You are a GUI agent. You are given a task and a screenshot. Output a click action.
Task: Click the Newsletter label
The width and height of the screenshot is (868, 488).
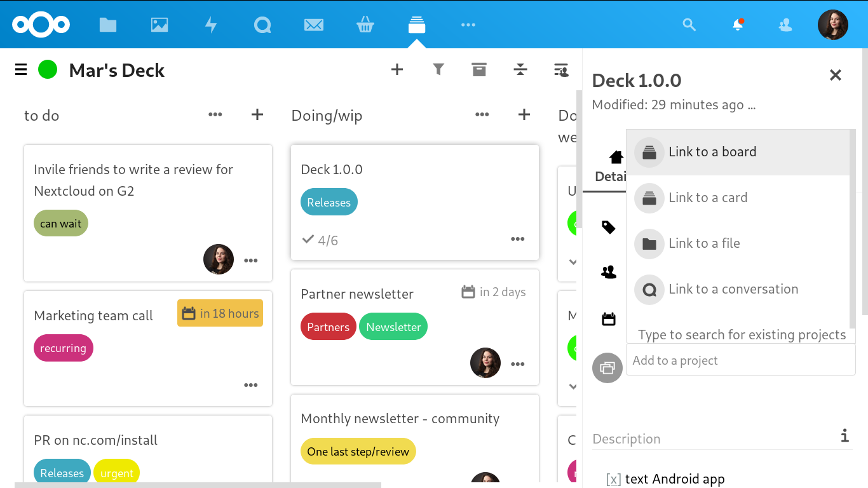[x=393, y=327]
